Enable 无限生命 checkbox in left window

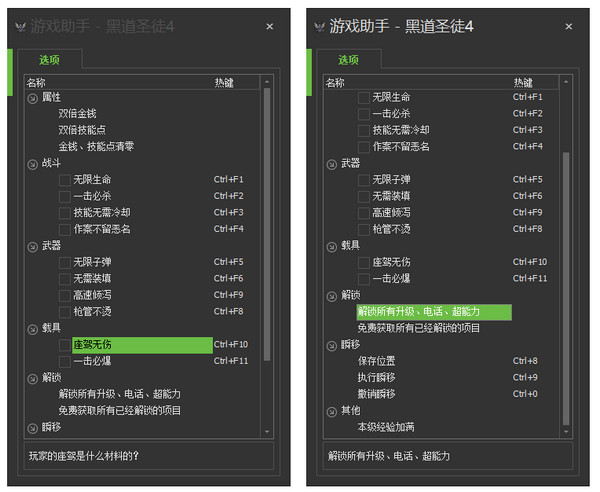[65, 180]
